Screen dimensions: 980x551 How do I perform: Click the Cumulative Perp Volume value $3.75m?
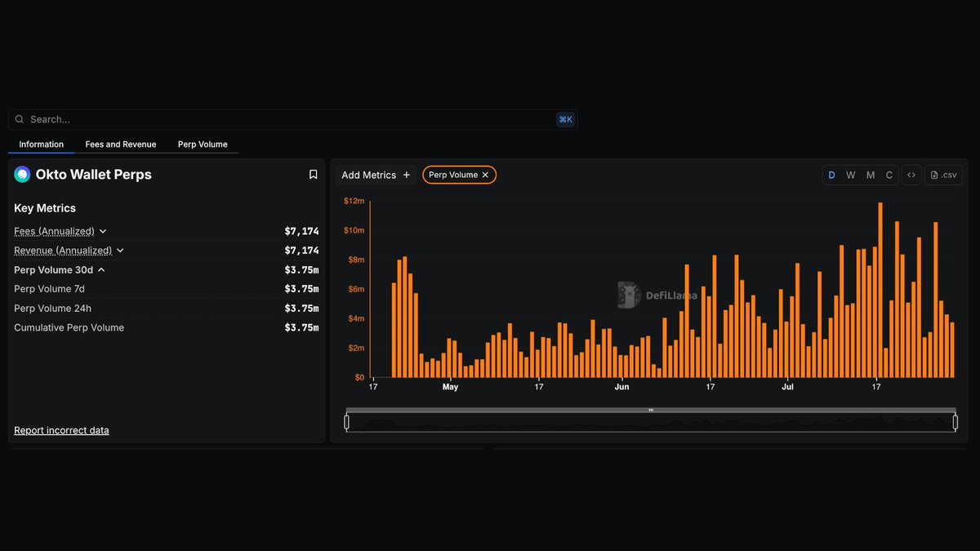[301, 327]
